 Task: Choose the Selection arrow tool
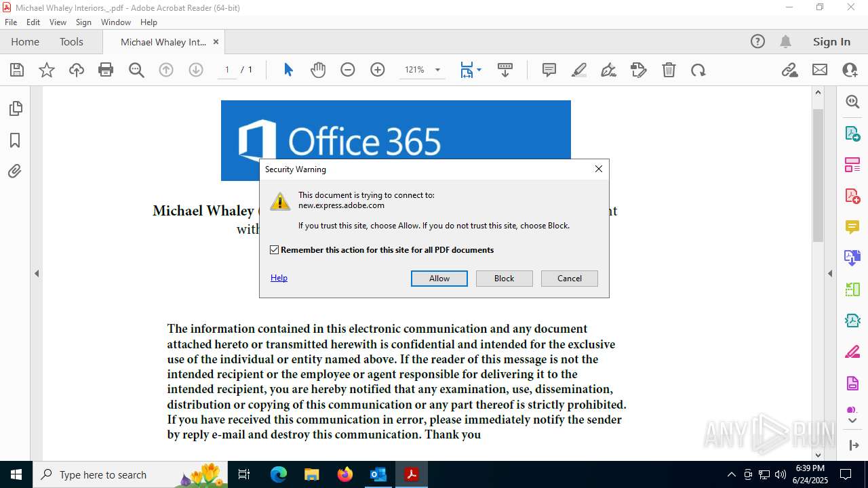pyautogui.click(x=288, y=70)
